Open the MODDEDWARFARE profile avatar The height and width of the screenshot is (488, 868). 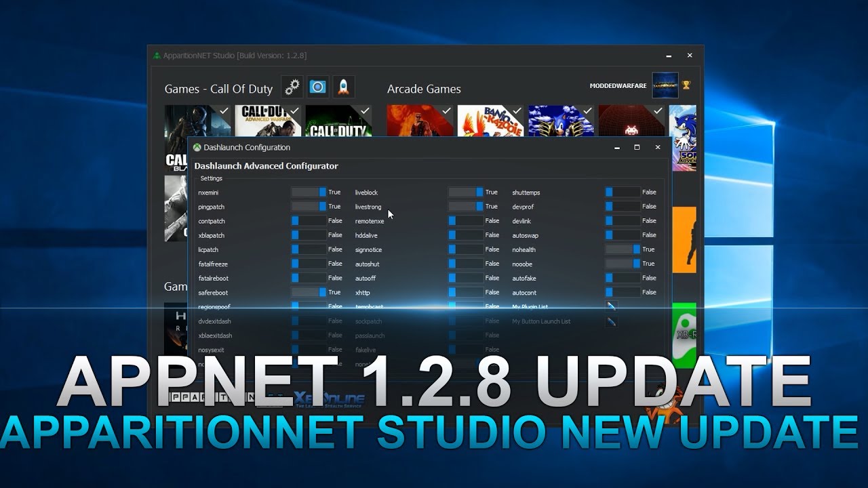665,85
